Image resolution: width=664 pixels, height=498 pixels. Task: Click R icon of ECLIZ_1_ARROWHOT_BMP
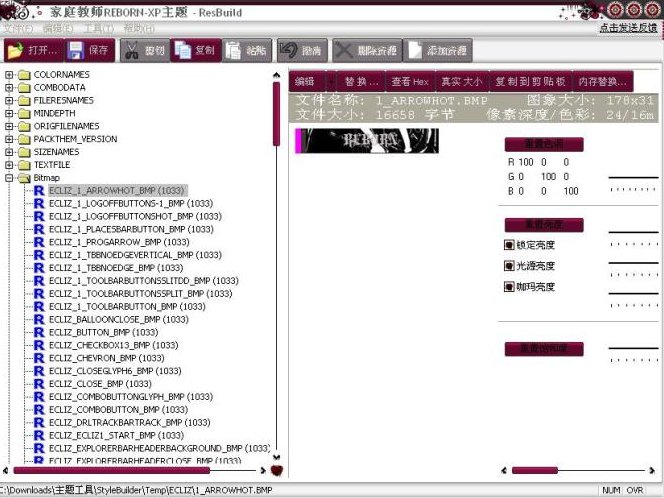point(39,191)
